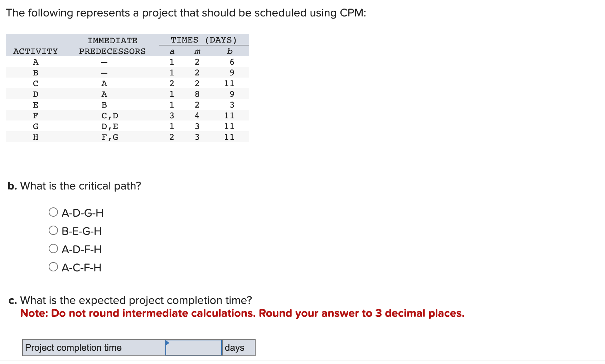
Task: Click the Project completion time input field
Action: tap(193, 347)
